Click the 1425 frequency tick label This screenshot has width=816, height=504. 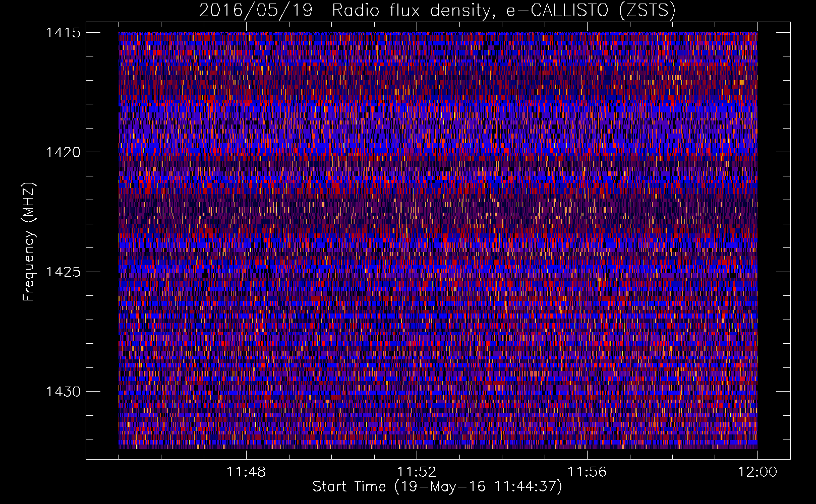pos(64,272)
